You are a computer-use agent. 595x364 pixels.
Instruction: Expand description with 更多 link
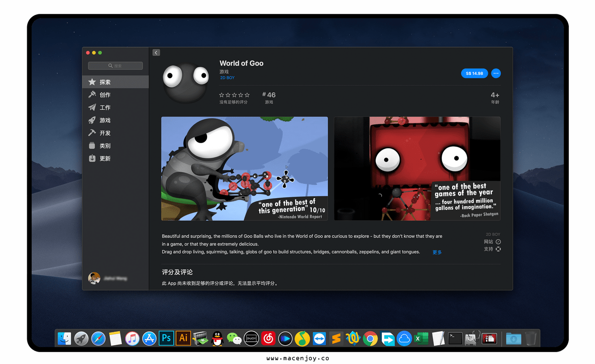tap(437, 252)
